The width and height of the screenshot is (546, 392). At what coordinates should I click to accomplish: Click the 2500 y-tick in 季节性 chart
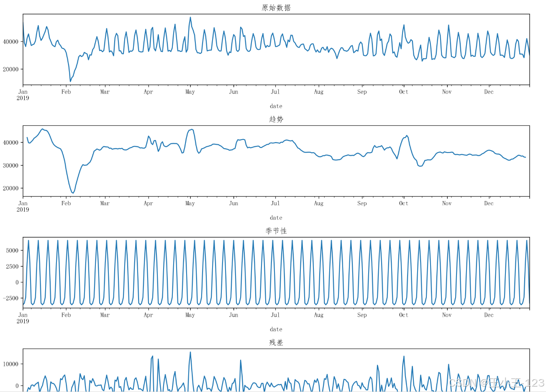12,266
